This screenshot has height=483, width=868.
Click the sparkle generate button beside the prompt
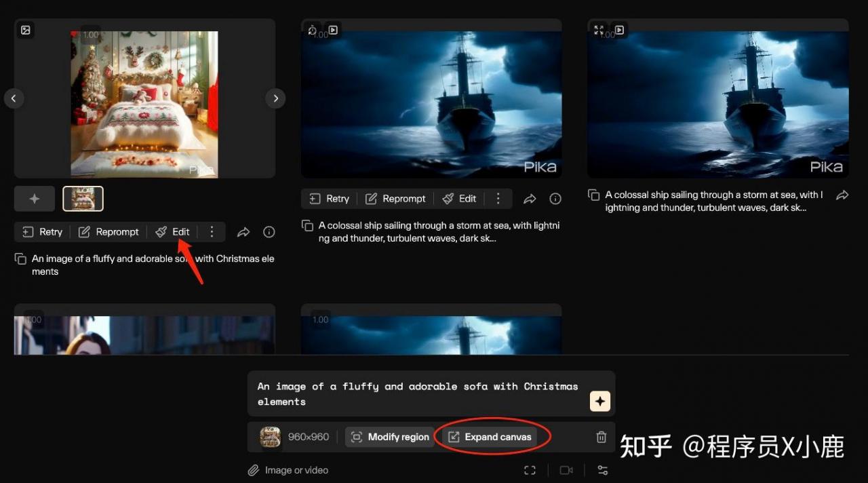599,401
